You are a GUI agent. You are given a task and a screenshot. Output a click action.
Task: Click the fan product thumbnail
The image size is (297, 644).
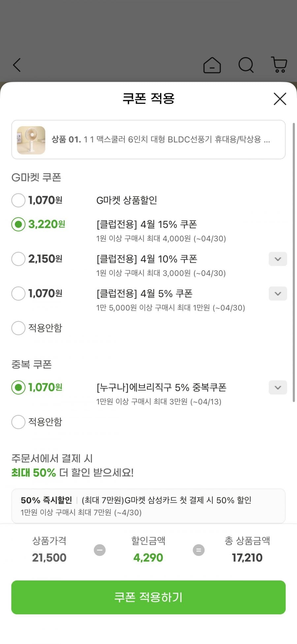click(31, 140)
